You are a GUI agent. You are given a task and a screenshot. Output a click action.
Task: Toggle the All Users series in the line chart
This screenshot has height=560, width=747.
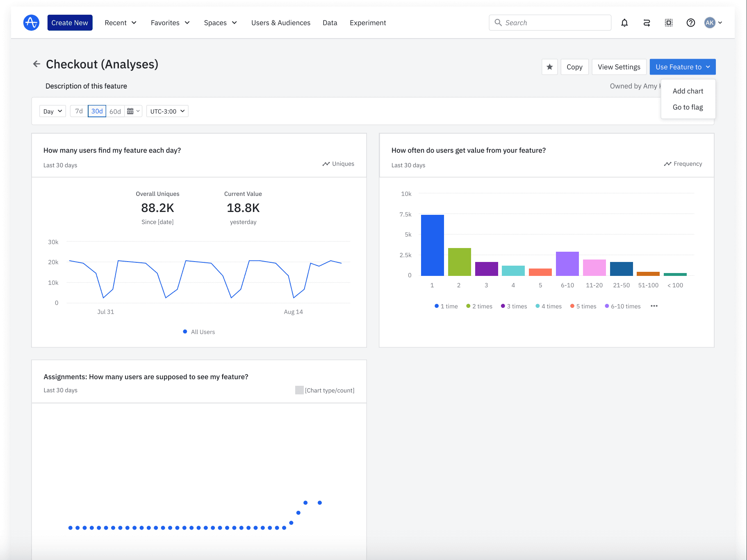point(198,332)
